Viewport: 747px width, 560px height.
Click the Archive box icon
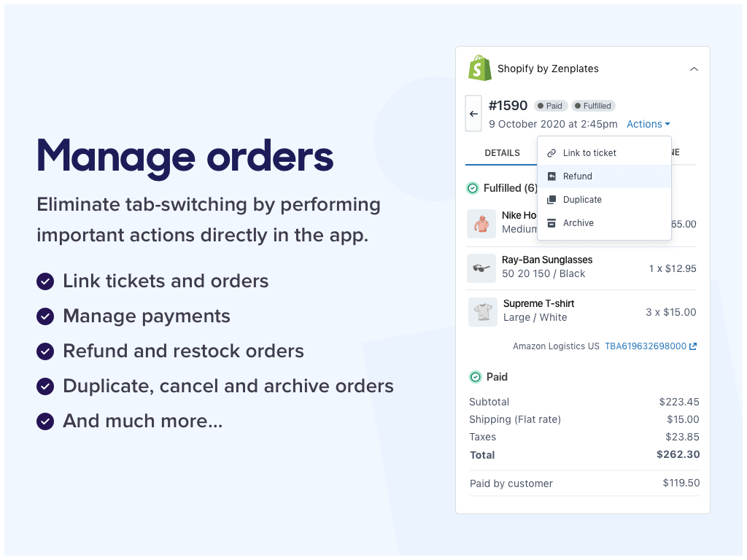click(551, 222)
